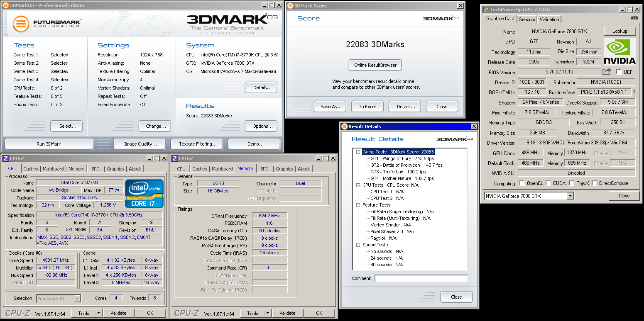Click the Bus Interface question mark icon
644x321 pixels.
(x=634, y=92)
